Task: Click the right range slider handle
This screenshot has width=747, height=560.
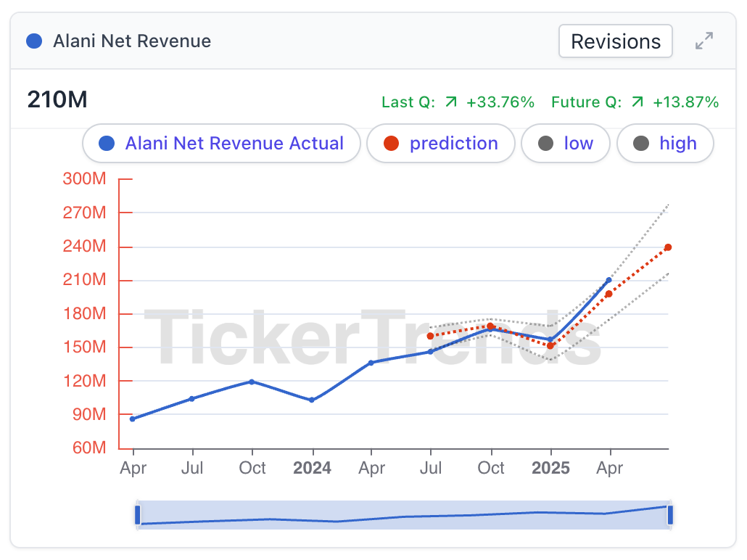Action: 670,515
